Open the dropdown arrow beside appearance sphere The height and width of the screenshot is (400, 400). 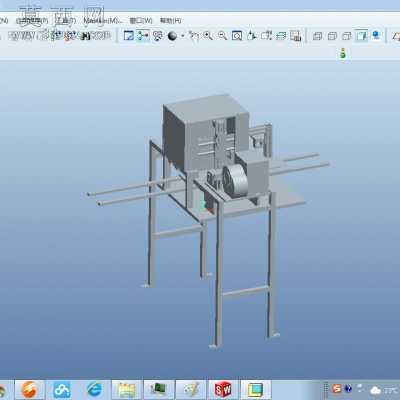pyautogui.click(x=183, y=36)
